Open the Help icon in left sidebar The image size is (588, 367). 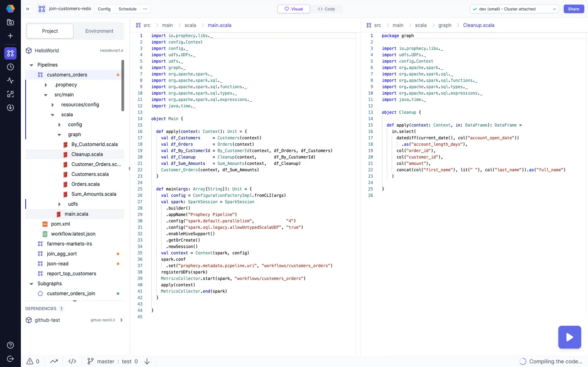click(10, 345)
